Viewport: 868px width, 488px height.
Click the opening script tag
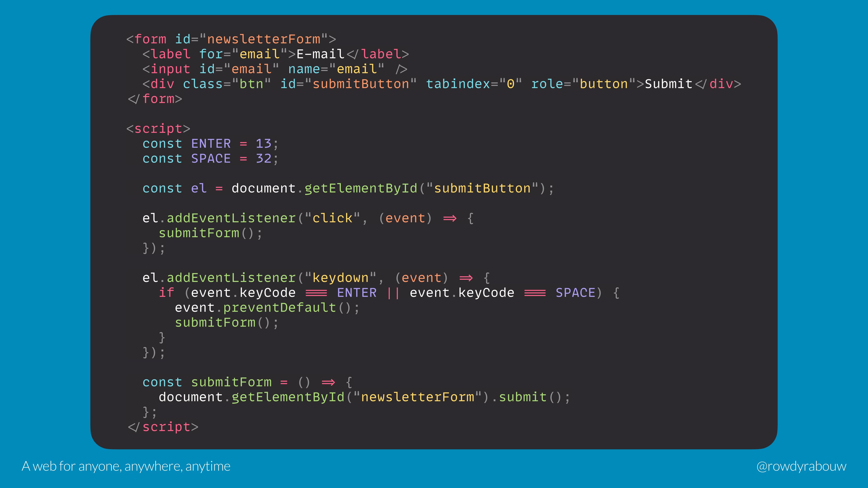tap(158, 129)
